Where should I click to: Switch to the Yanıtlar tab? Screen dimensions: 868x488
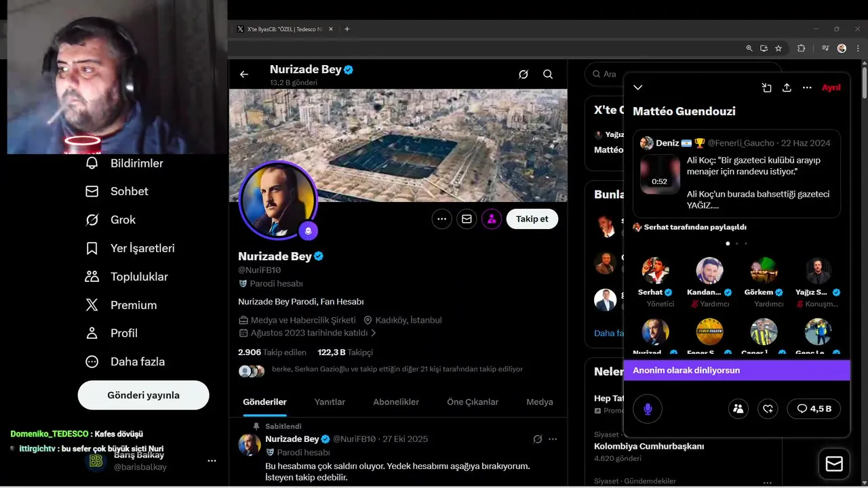(330, 402)
